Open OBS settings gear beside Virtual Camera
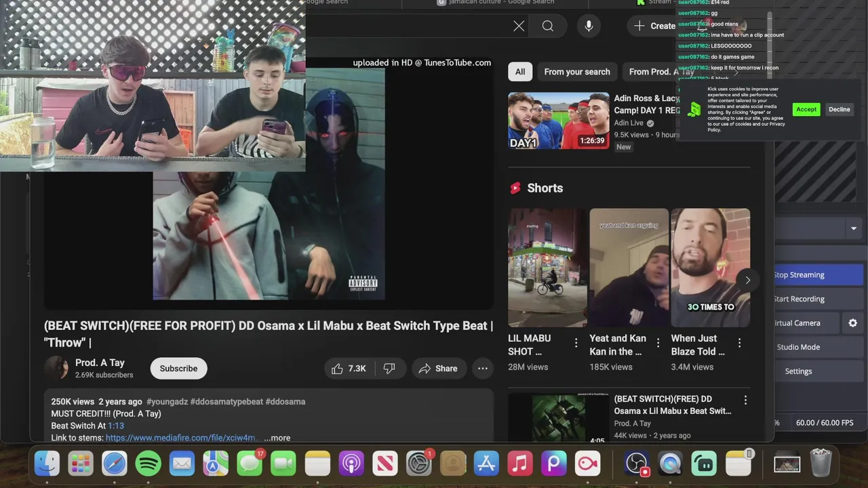 [853, 323]
